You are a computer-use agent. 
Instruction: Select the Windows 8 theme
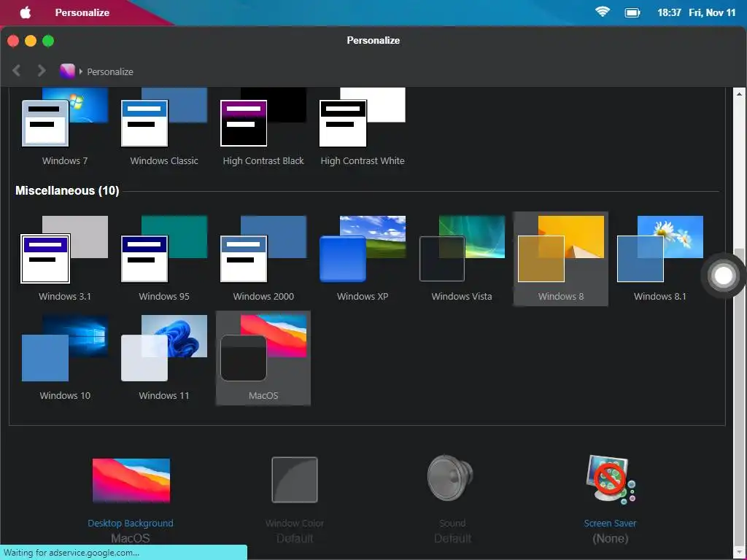click(560, 259)
